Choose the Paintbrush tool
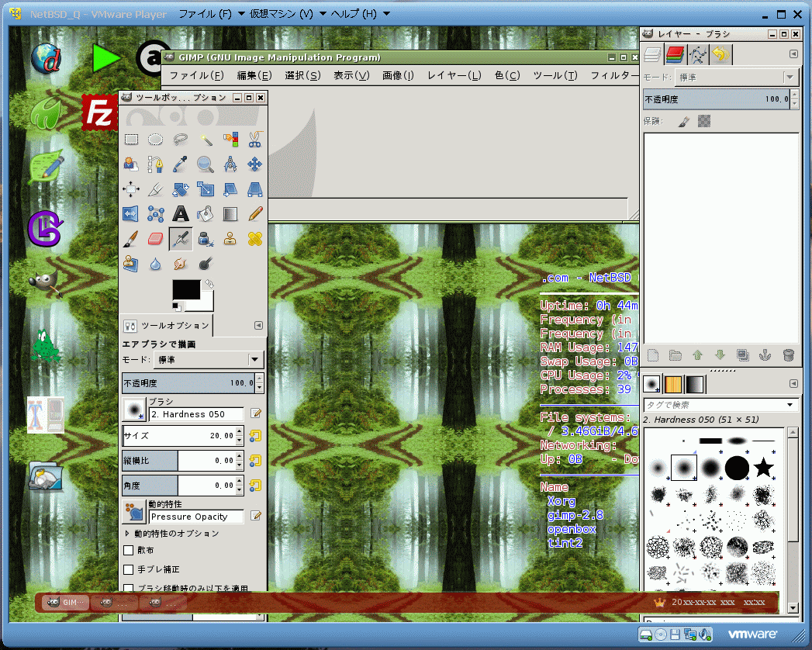Viewport: 812px width, 650px height. (x=131, y=238)
